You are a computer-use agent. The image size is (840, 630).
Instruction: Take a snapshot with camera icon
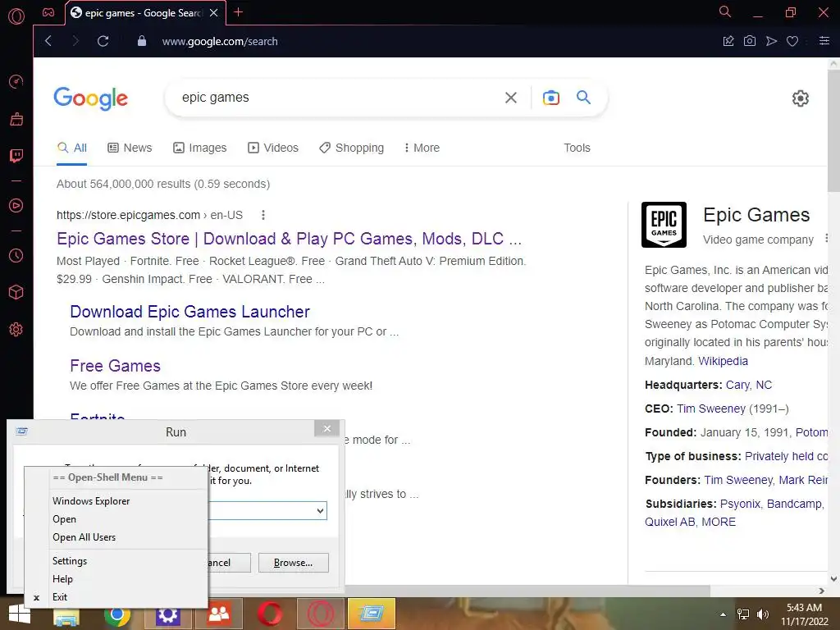(750, 41)
